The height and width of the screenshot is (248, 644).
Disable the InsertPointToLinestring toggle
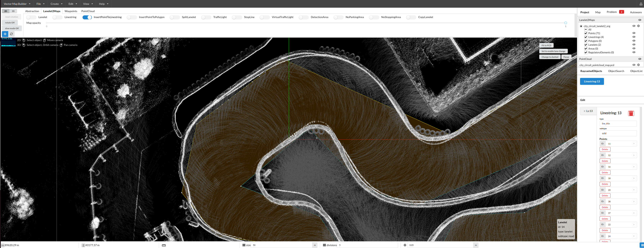[87, 17]
